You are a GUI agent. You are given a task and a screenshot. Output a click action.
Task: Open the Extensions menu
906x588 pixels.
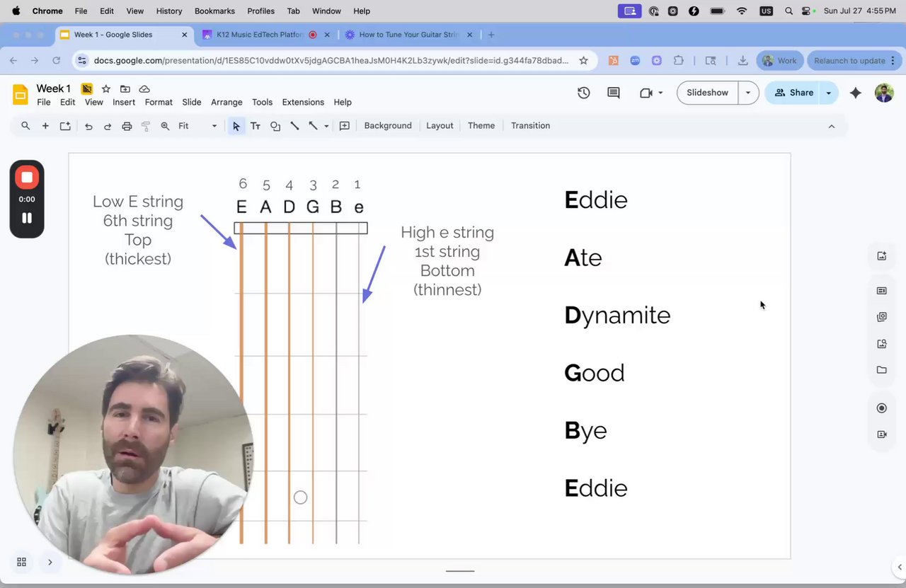tap(303, 103)
